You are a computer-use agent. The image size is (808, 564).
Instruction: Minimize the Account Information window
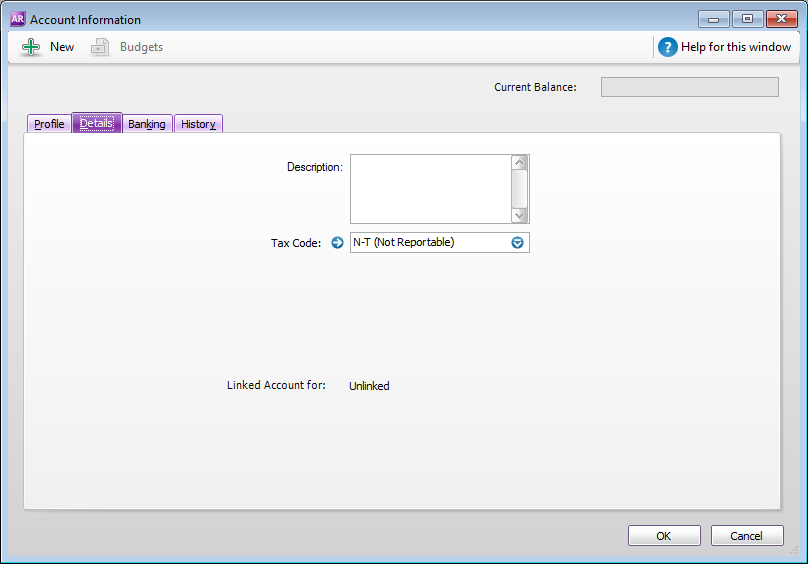point(713,19)
